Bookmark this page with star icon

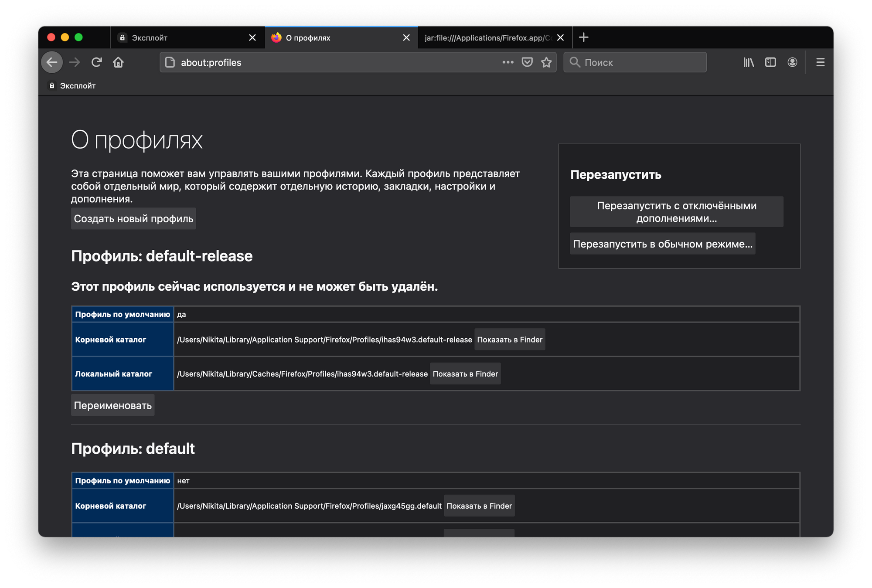coord(546,62)
